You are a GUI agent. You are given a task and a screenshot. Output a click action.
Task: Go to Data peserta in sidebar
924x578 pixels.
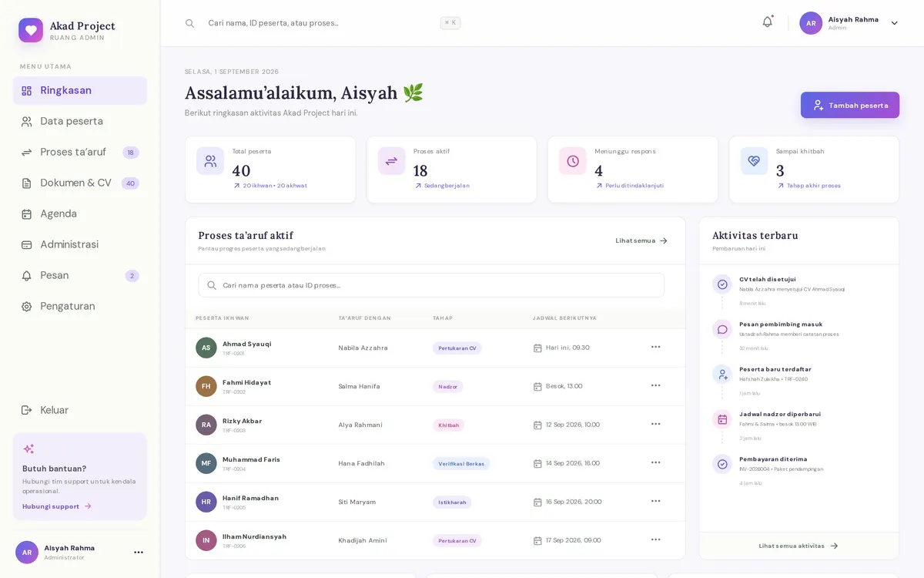point(80,121)
